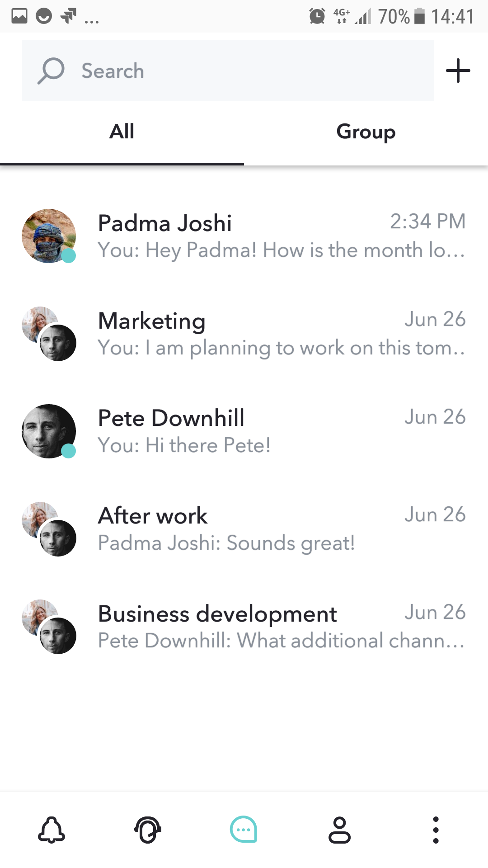Open the profile person icon
Viewport: 488px width, 868px height.
click(339, 830)
